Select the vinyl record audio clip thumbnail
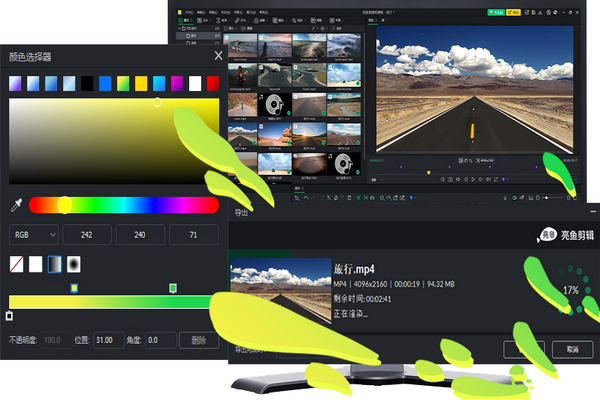 click(x=274, y=104)
